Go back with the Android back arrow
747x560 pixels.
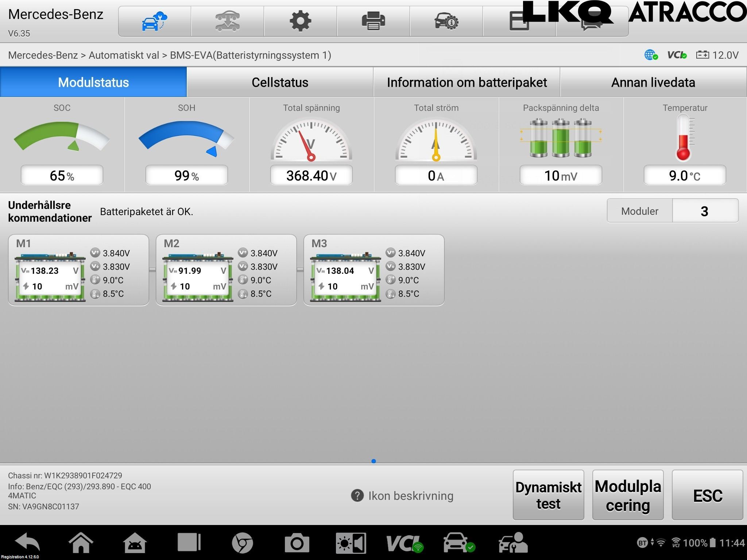coord(28,542)
